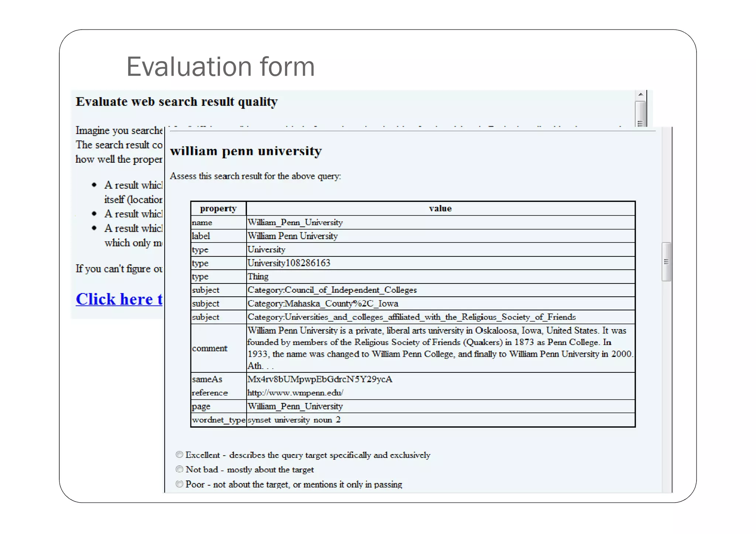Click the 'Evaluation form' slide title

pos(220,67)
